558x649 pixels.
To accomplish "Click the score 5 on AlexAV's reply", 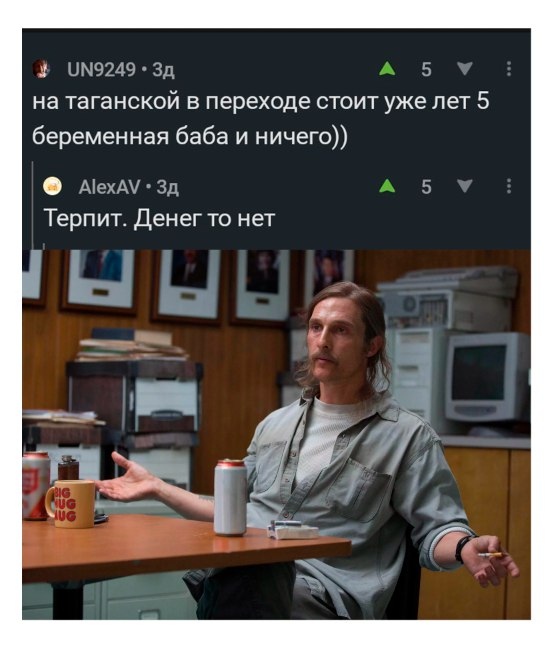I will [x=426, y=187].
